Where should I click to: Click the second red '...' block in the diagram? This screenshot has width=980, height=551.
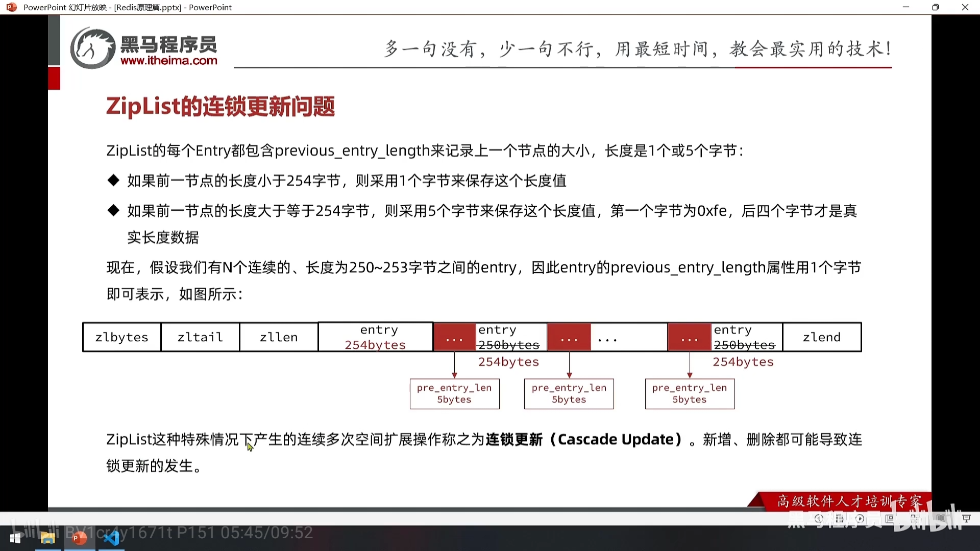tap(569, 337)
